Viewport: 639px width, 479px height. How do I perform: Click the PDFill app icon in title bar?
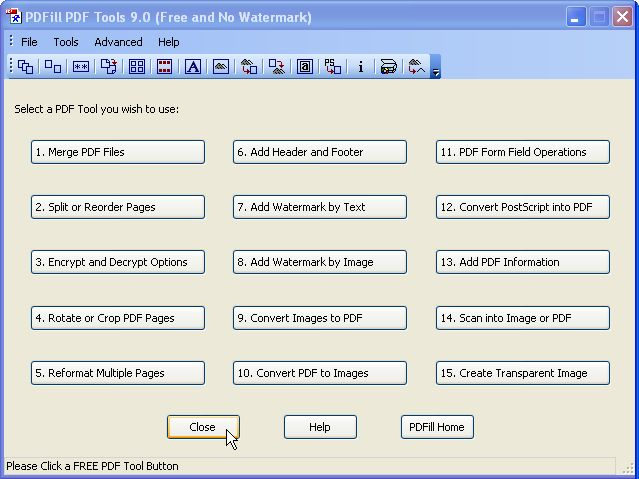pyautogui.click(x=13, y=16)
